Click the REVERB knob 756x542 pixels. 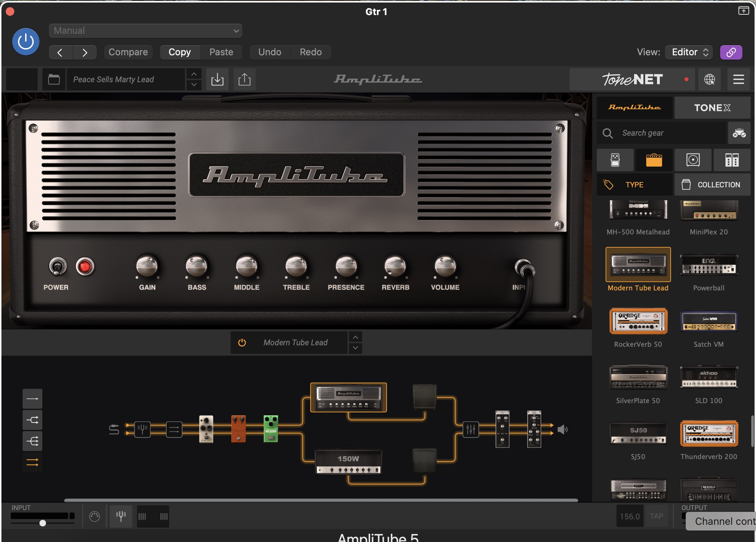tap(395, 266)
